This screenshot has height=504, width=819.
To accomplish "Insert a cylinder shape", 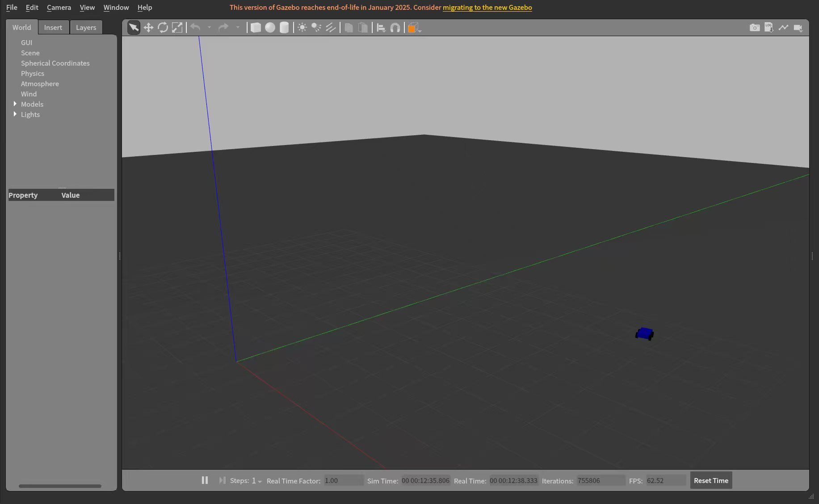I will pos(284,28).
